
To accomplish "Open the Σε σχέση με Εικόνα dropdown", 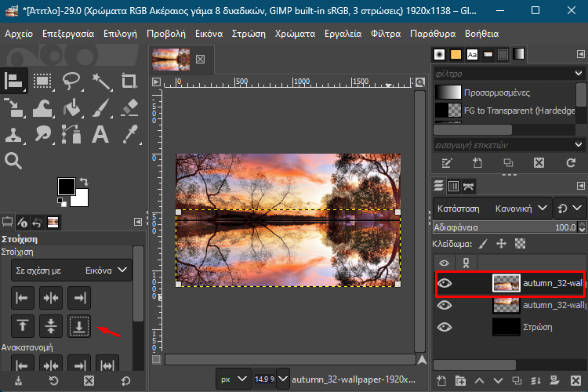I will pos(71,270).
